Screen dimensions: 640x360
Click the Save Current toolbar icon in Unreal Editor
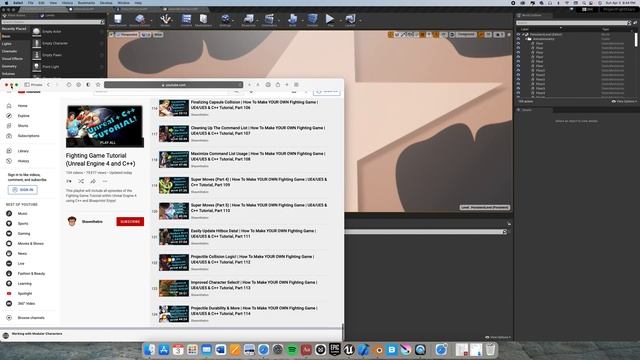118,20
